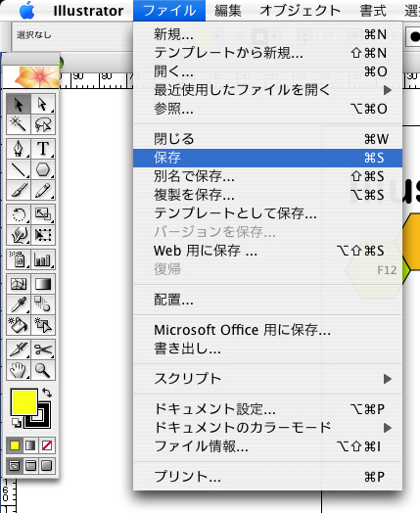The image size is (420, 513).
Task: Select the Rotate tool
Action: coord(19,214)
